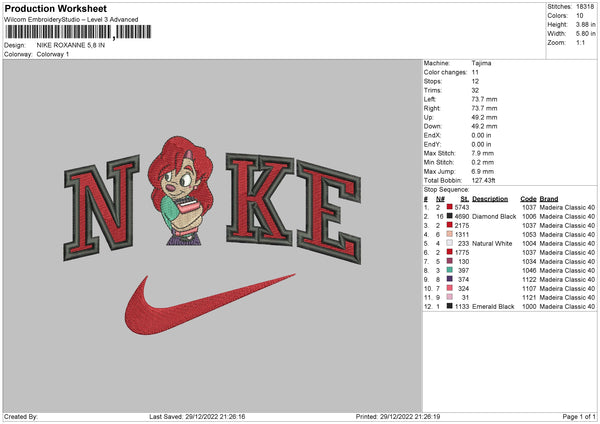Click the Stops value 12
The height and width of the screenshot is (424, 600).
tap(475, 81)
